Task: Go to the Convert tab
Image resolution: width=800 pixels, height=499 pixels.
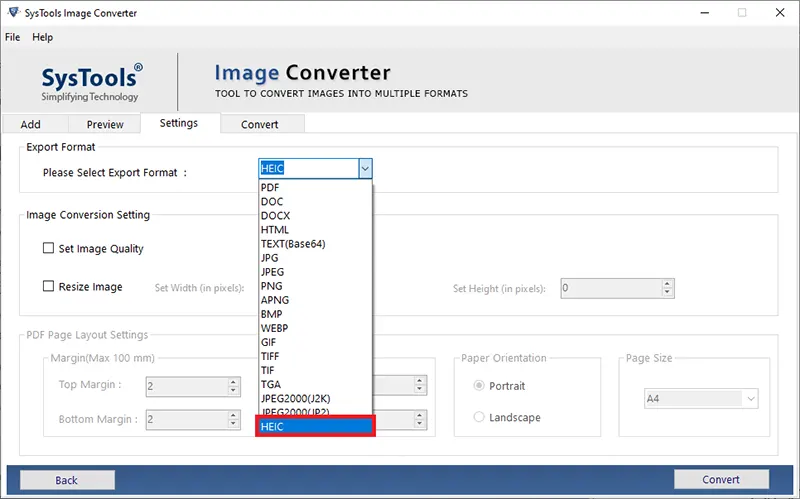Action: tap(260, 124)
